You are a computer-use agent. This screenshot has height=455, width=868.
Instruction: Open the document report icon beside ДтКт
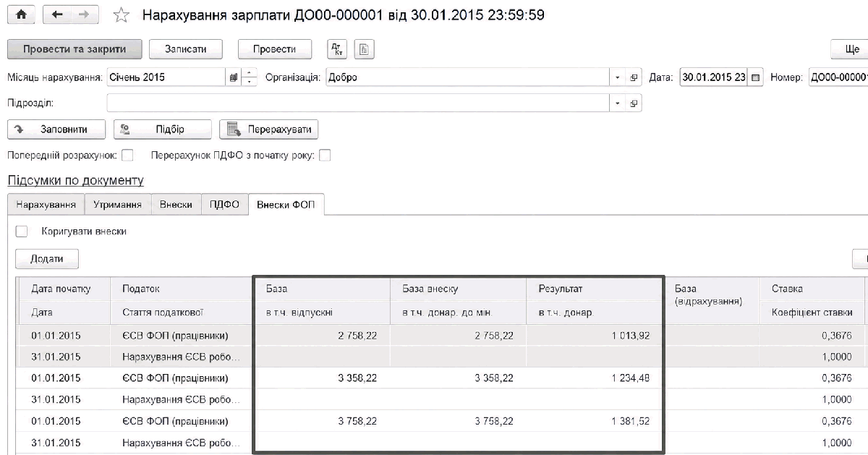coord(365,49)
